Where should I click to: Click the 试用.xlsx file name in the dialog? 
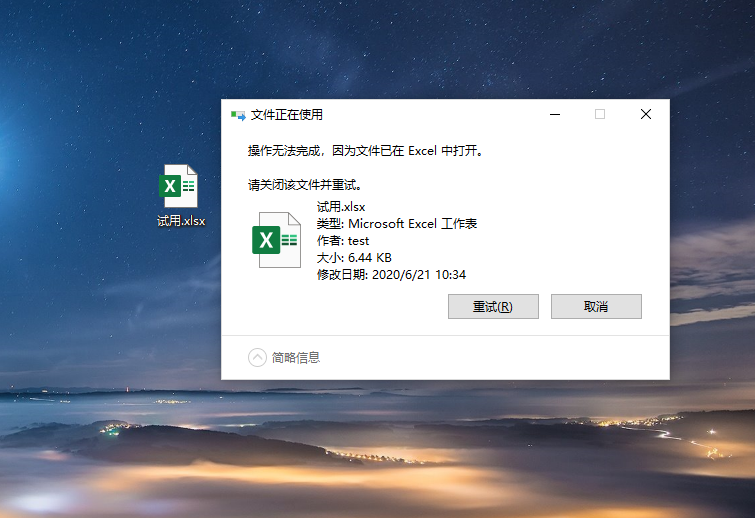point(341,207)
